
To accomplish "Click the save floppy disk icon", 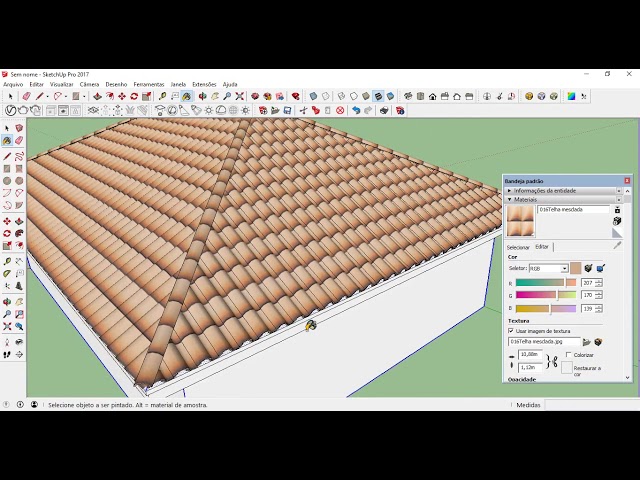I will pos(287,110).
